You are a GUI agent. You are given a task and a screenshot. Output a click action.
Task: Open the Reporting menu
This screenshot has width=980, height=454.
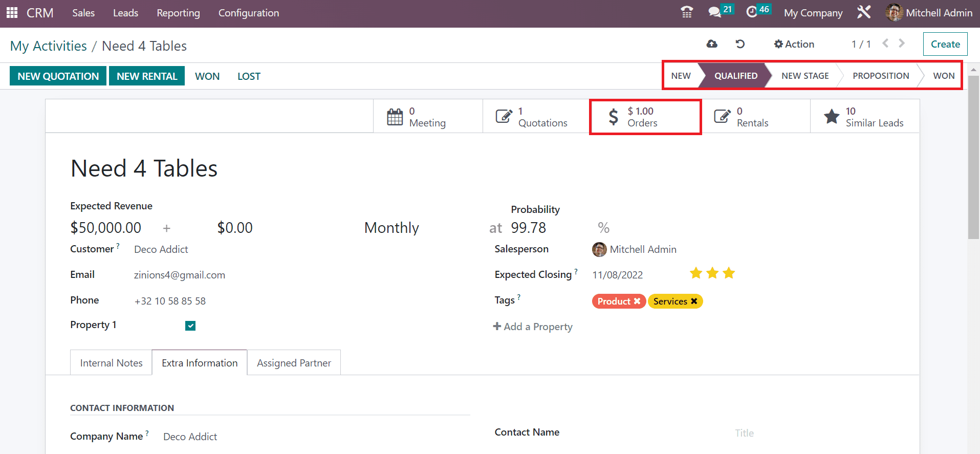click(178, 13)
